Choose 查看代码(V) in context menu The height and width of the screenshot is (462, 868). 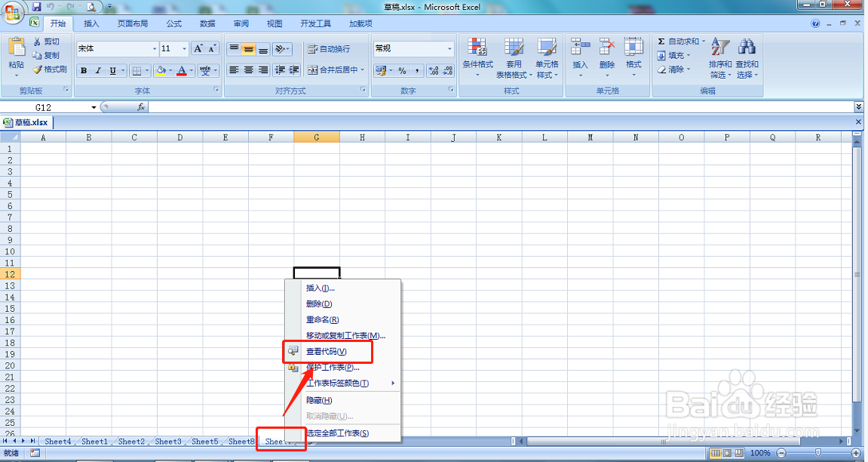(343, 351)
